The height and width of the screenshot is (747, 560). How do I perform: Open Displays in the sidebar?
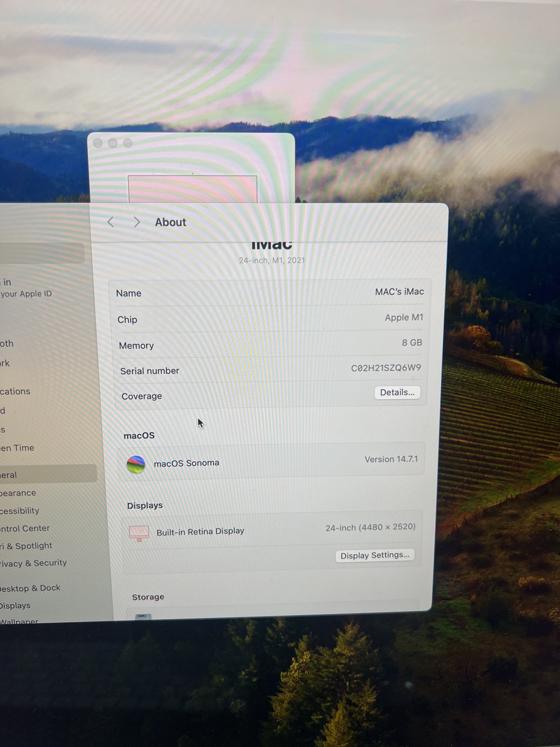point(15,605)
